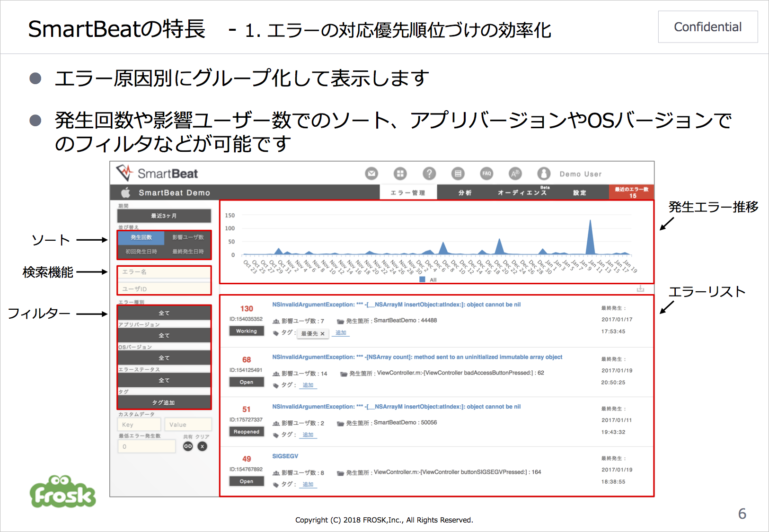Click the エラー名 search field
This screenshot has height=532, width=769.
point(164,272)
